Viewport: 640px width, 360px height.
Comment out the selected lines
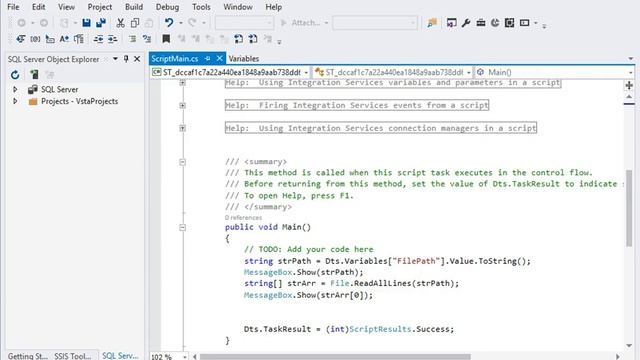132,39
